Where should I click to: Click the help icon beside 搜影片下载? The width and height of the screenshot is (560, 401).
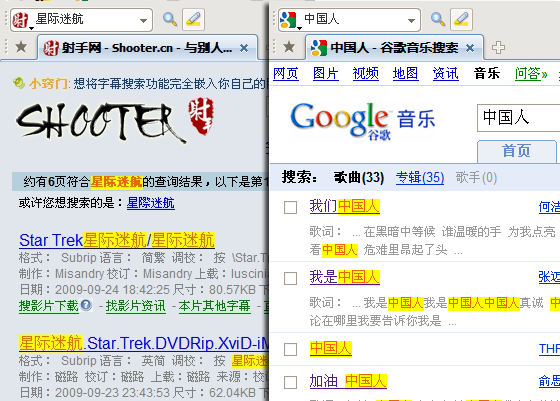(x=86, y=305)
